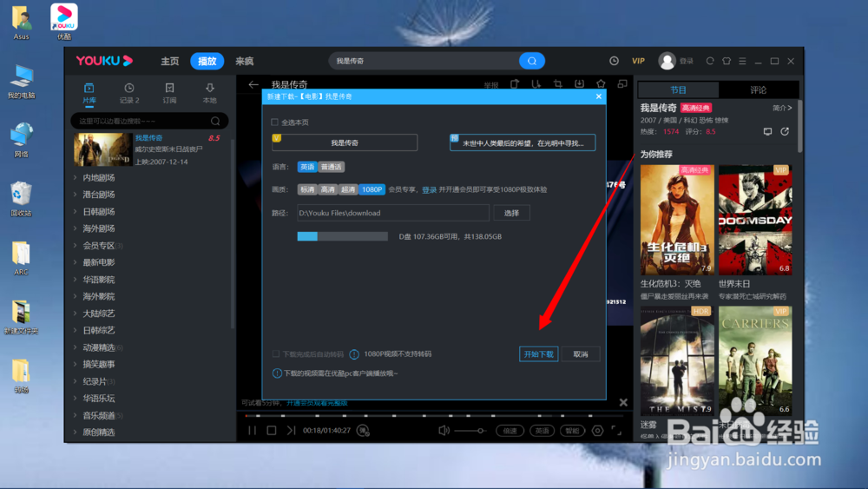Open the 本地 local tab

point(210,93)
